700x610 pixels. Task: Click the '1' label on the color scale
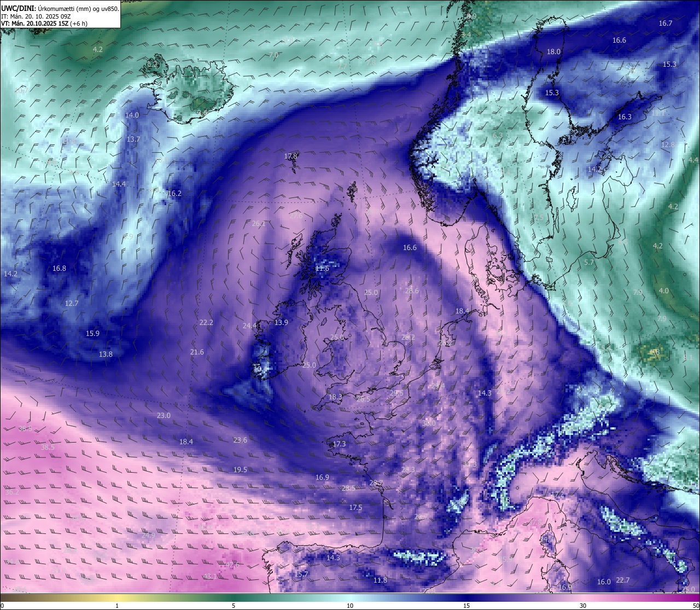click(x=117, y=606)
